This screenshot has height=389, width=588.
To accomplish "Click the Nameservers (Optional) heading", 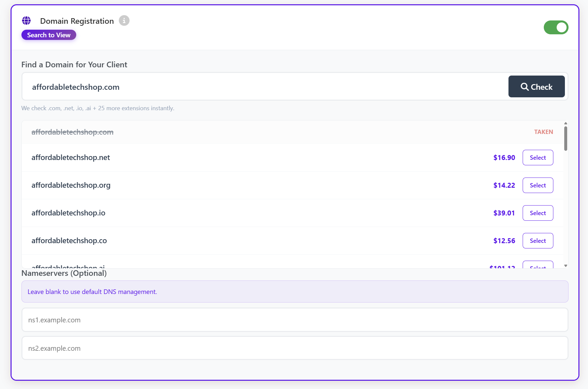I will [x=64, y=273].
